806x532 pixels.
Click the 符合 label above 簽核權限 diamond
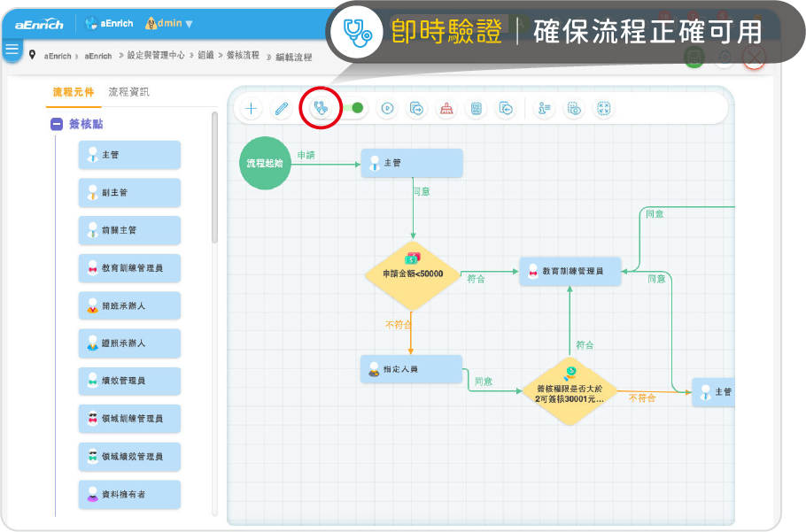[585, 345]
